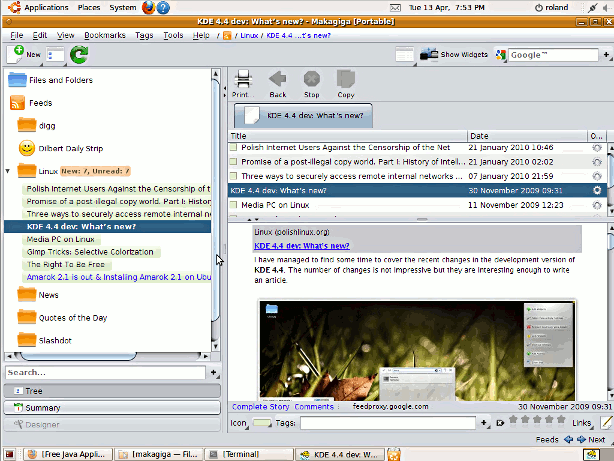Click the New item icon in toolbar
Screen dimensions: 614x461
coord(15,54)
